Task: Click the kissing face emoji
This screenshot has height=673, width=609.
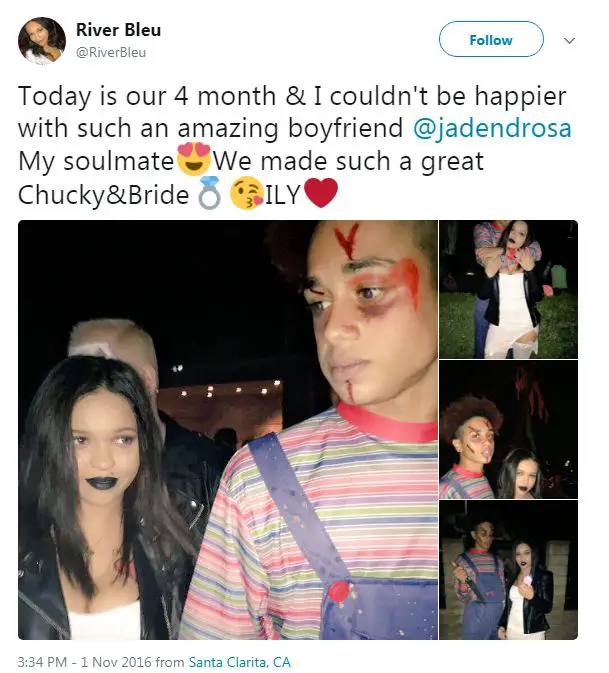Action: tap(246, 193)
